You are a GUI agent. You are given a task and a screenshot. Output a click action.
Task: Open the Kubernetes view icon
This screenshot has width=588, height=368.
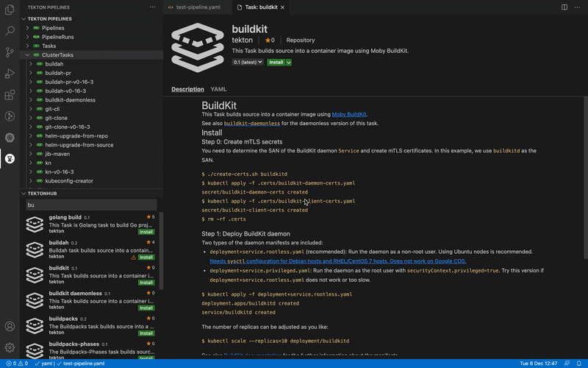[x=10, y=138]
